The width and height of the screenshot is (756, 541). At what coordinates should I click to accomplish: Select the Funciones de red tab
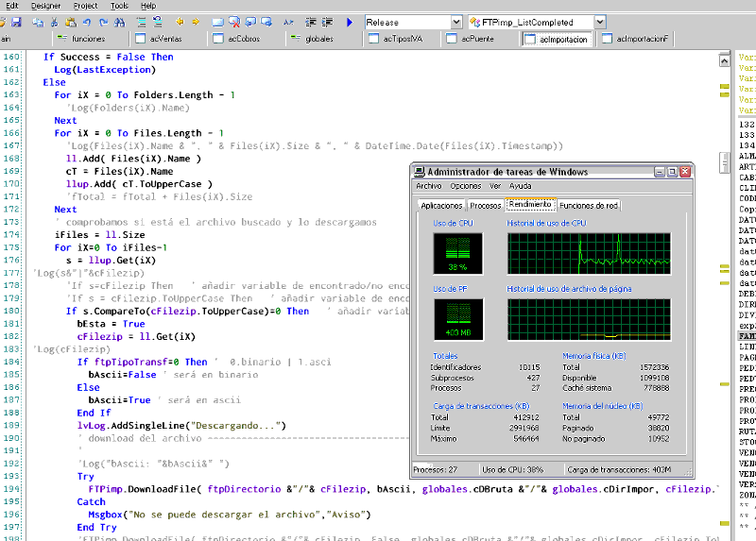point(588,205)
